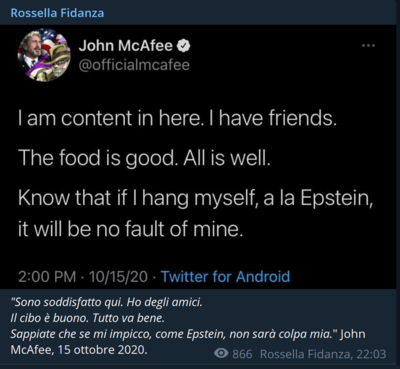The height and width of the screenshot is (369, 400).
Task: Click the 866 view count
Action: [x=242, y=354]
